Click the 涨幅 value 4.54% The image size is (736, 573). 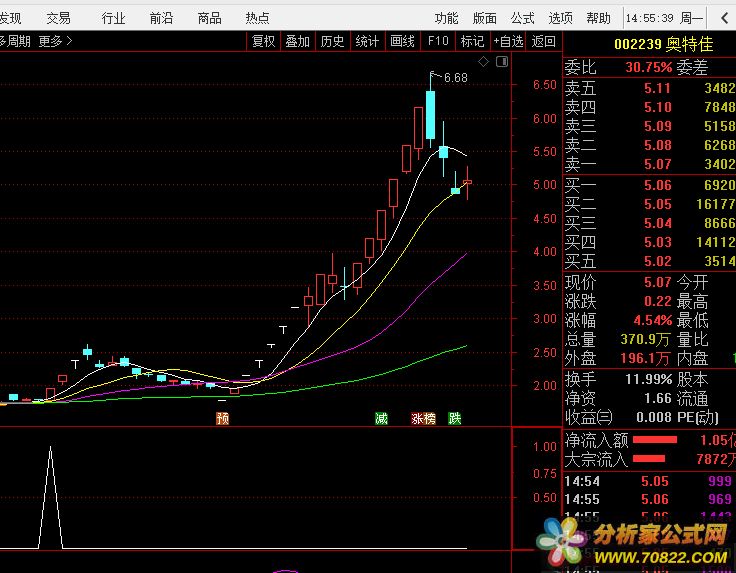653,321
